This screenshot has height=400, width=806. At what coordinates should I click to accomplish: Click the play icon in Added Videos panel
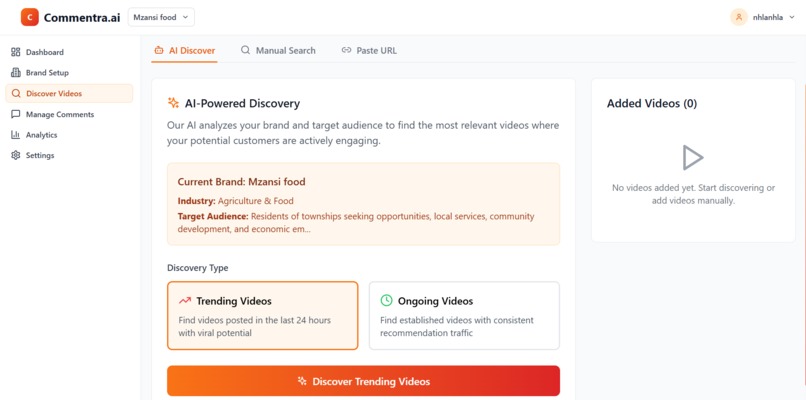coord(693,157)
